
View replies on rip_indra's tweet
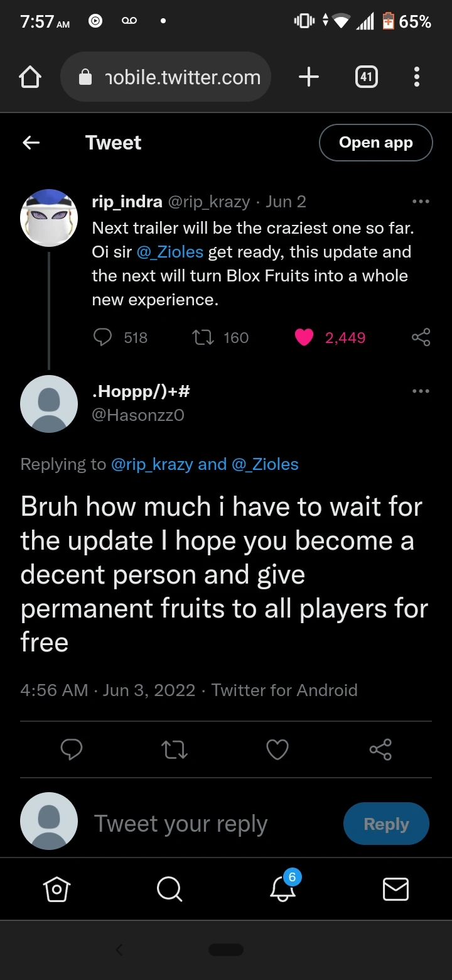pos(102,337)
